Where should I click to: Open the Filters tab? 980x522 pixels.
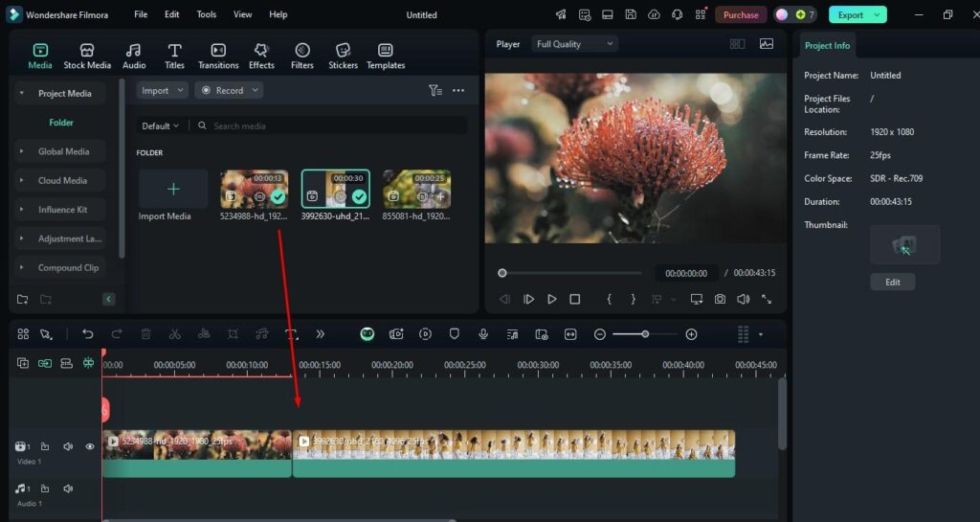[x=301, y=56]
